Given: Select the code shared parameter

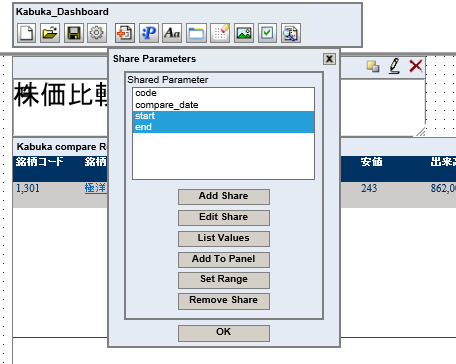Looking at the screenshot, I should pos(223,93).
